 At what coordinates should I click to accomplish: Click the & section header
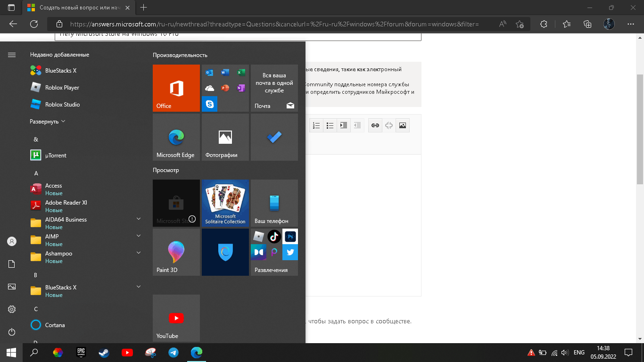36,140
